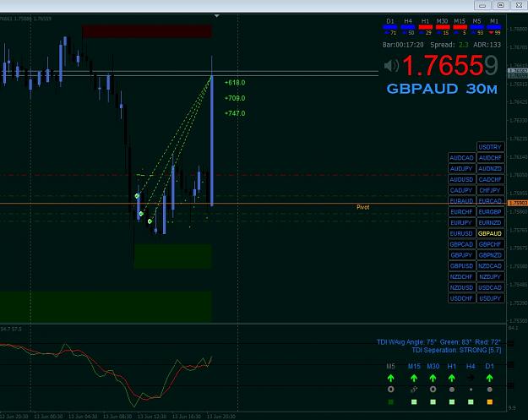Viewport: 528px width, 420px height.
Task: Click the D1 timeframe label at top
Action: 390,21
